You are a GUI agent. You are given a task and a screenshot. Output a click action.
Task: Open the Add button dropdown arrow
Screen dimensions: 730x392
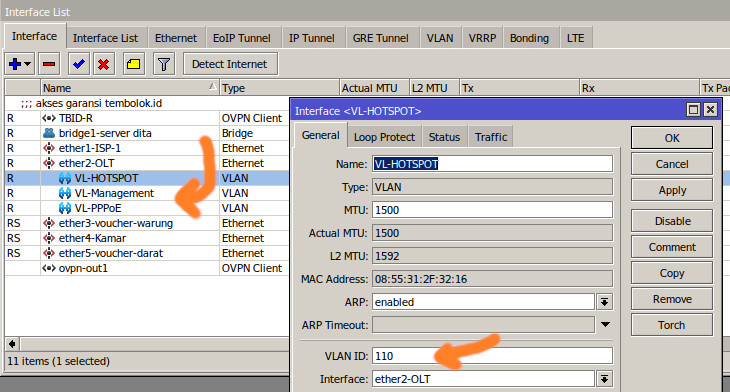pos(28,64)
